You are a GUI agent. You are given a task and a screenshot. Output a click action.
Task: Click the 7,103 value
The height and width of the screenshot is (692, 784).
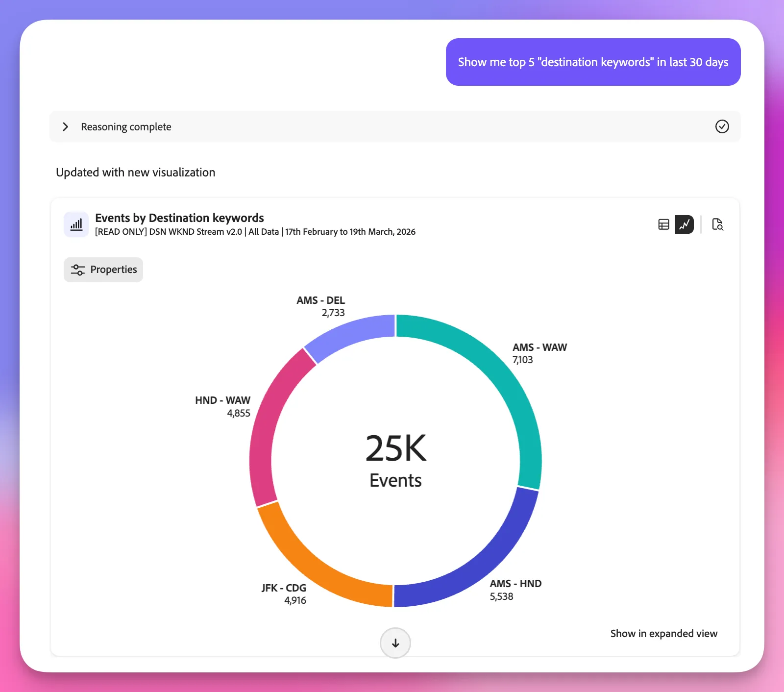point(522,360)
